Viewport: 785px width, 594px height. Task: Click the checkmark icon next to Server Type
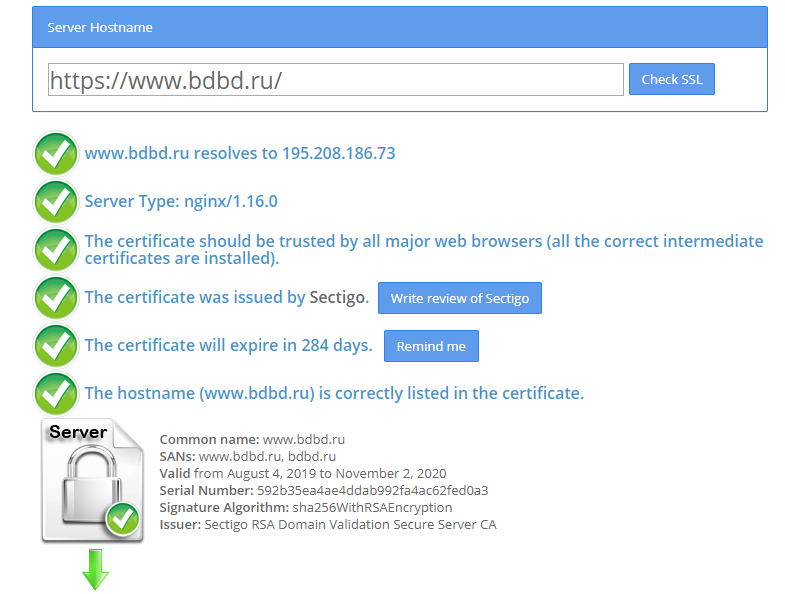pos(56,202)
